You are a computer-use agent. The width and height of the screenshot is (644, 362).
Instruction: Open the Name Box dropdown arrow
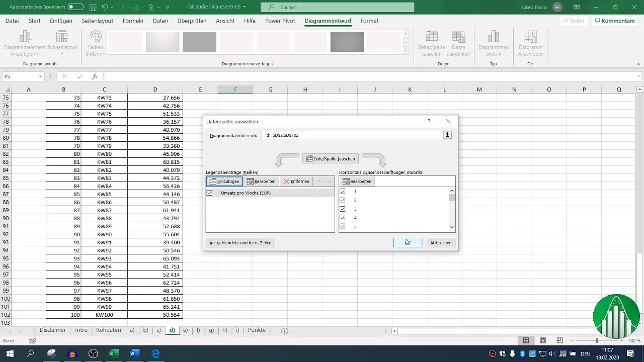pos(40,76)
